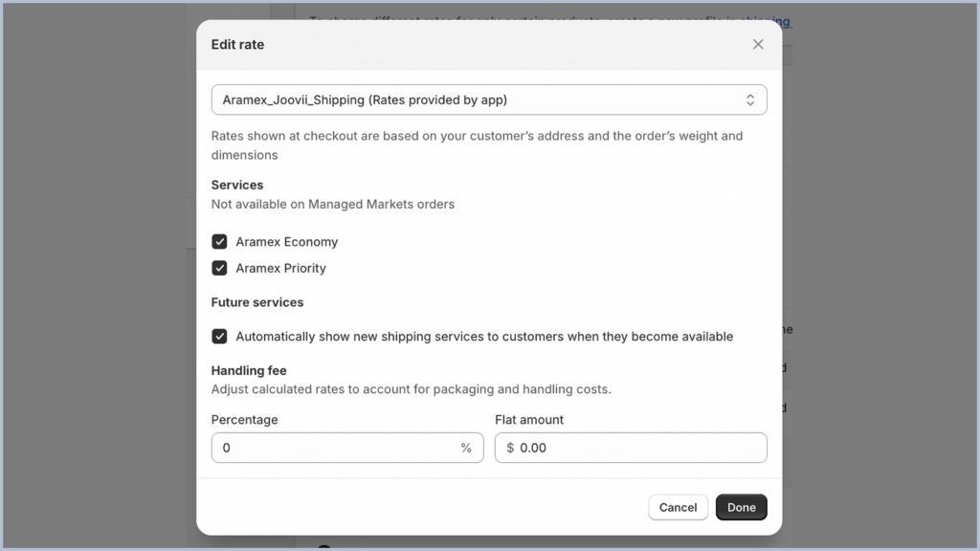Close the Edit rate dialog with the X icon

[758, 44]
